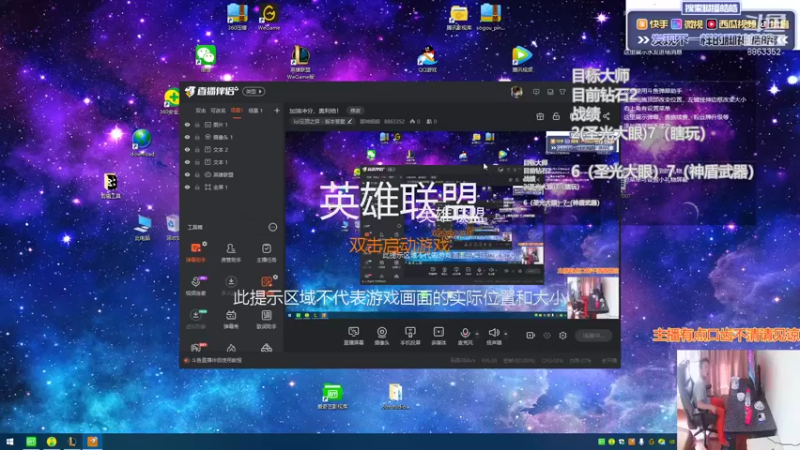Click the stream preview canvas
The width and height of the screenshot is (800, 450).
click(452, 225)
